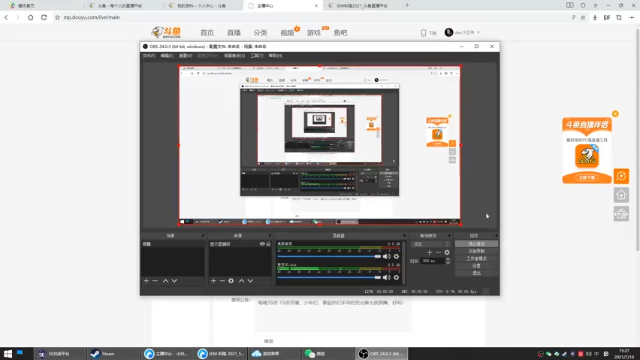
Task: Move the source up in the Sources panel
Action: 242,281
